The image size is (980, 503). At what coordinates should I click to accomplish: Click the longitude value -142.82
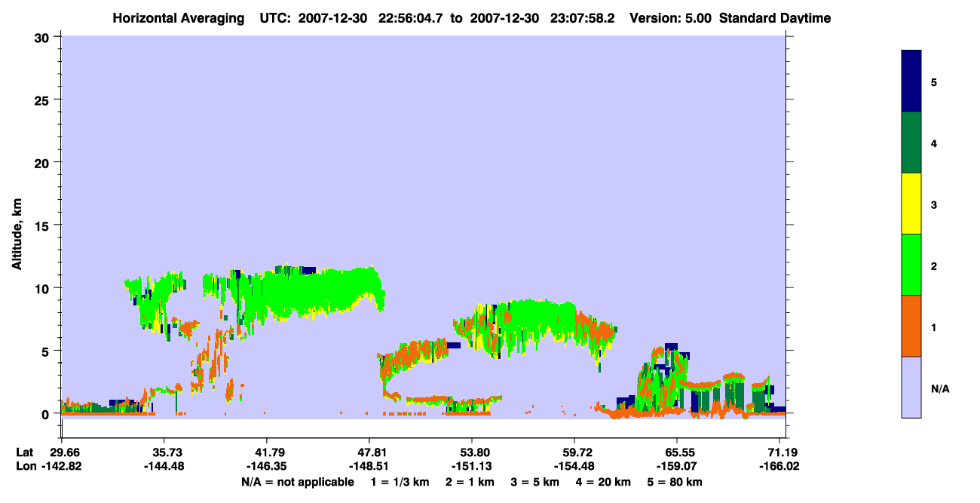(x=61, y=466)
